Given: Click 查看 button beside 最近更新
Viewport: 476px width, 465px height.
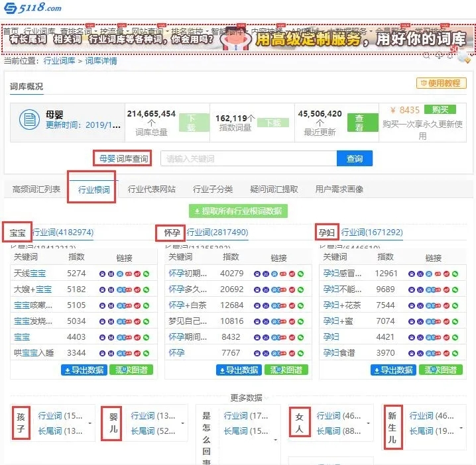Looking at the screenshot, I should click(x=363, y=123).
